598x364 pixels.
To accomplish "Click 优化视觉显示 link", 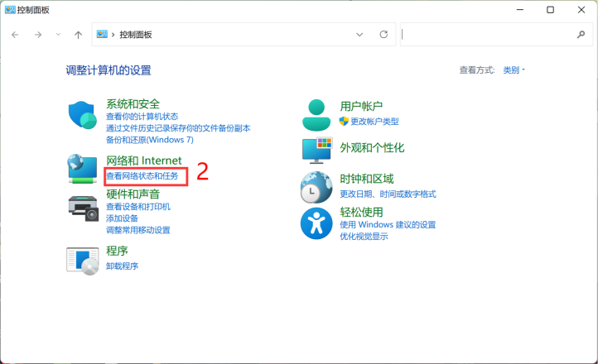I will point(364,236).
